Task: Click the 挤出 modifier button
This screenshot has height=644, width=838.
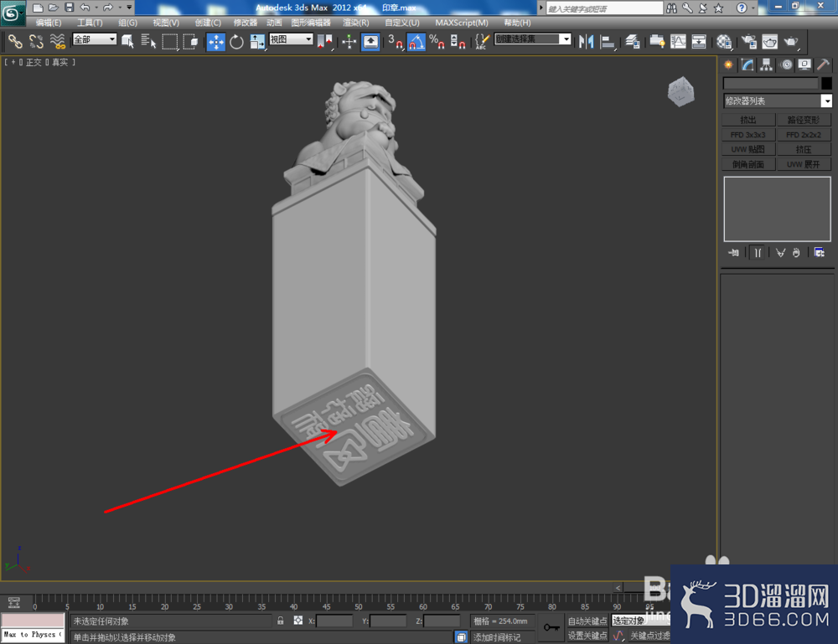Action: click(748, 120)
